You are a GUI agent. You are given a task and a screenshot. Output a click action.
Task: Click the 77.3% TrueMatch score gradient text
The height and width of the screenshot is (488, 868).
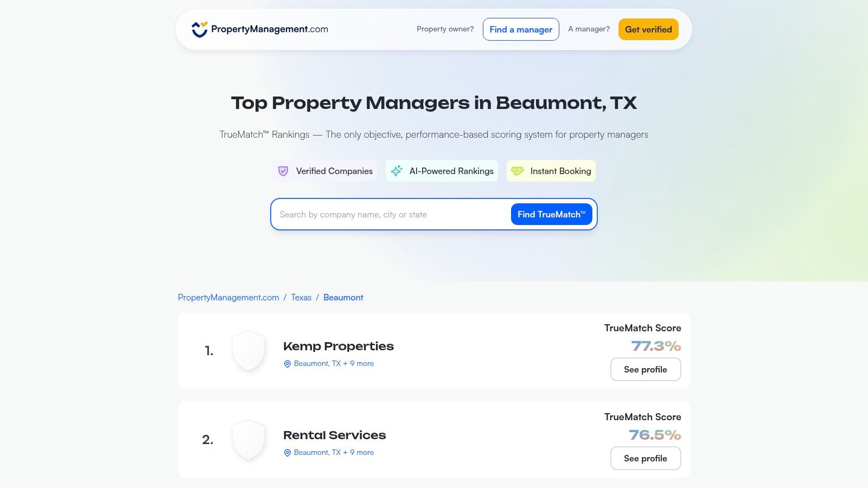[656, 345]
